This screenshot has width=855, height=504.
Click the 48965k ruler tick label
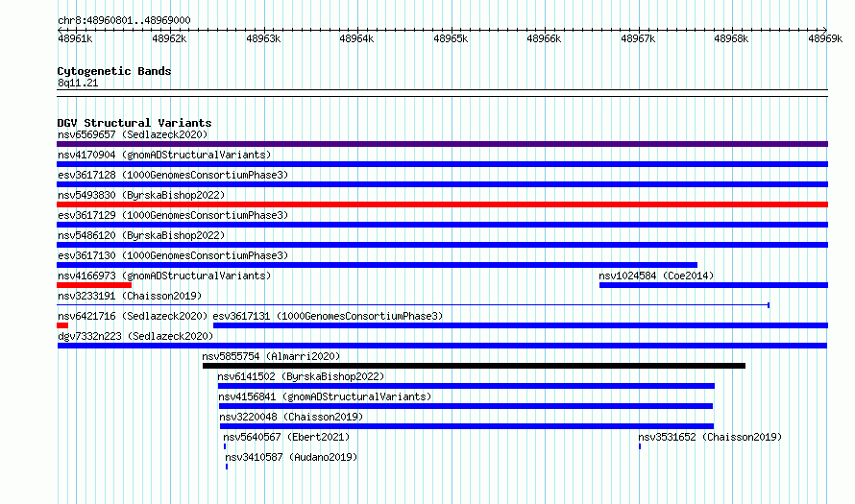pyautogui.click(x=451, y=38)
